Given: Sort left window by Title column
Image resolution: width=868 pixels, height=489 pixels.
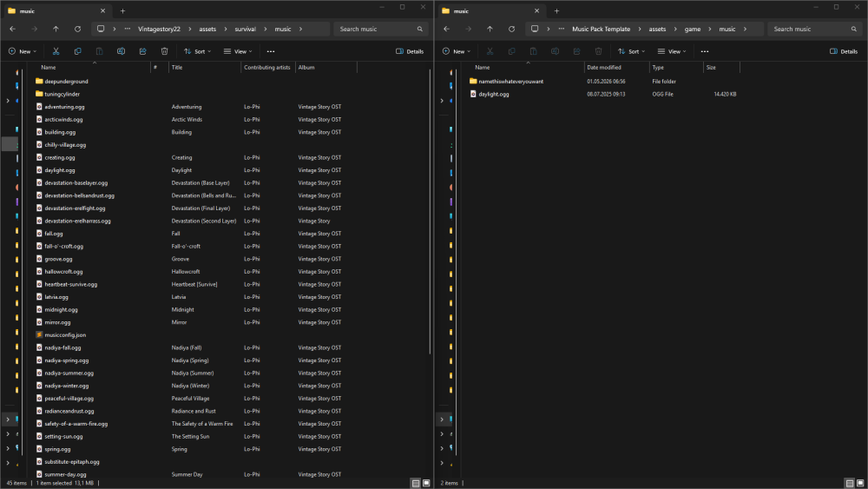Looking at the screenshot, I should pos(205,68).
